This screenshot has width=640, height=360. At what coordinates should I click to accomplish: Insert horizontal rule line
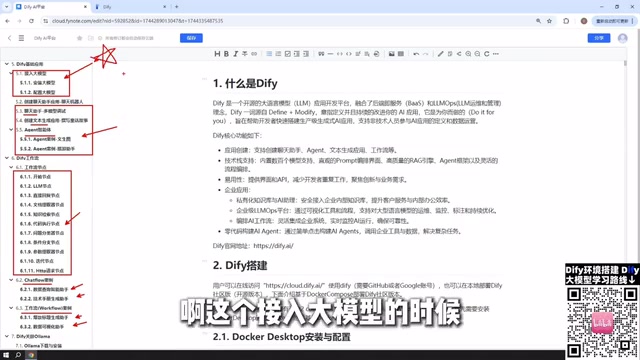330,54
